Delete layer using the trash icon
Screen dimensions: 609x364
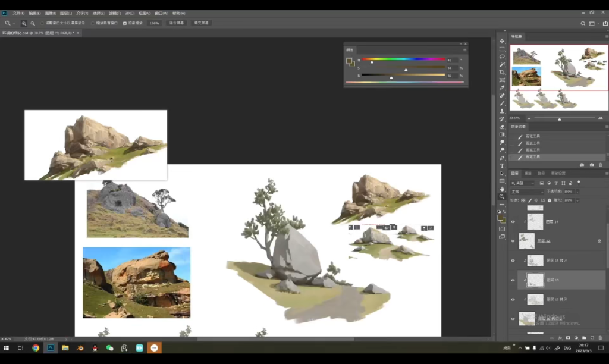click(600, 338)
